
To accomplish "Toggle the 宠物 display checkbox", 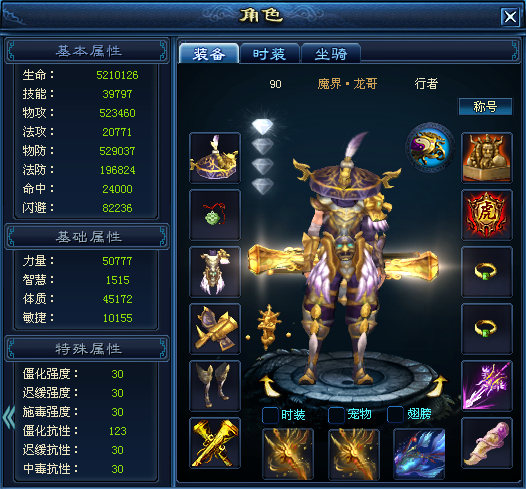I will pyautogui.click(x=336, y=415).
